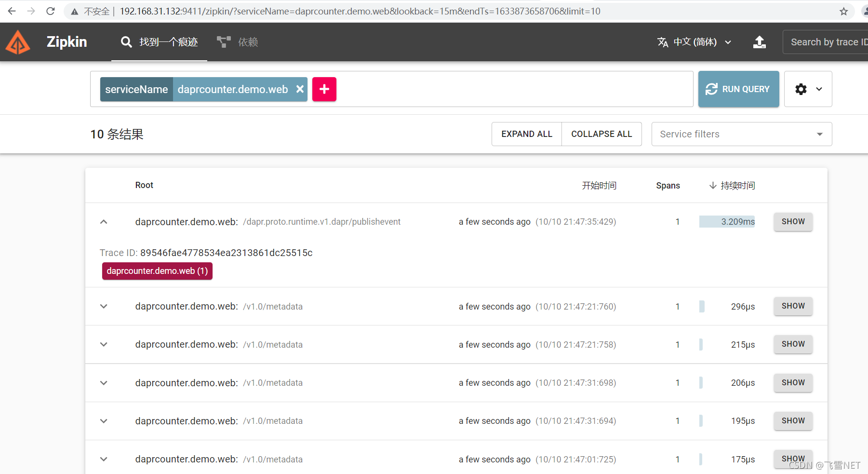
Task: Click the Zipkin logo icon
Action: (x=18, y=42)
